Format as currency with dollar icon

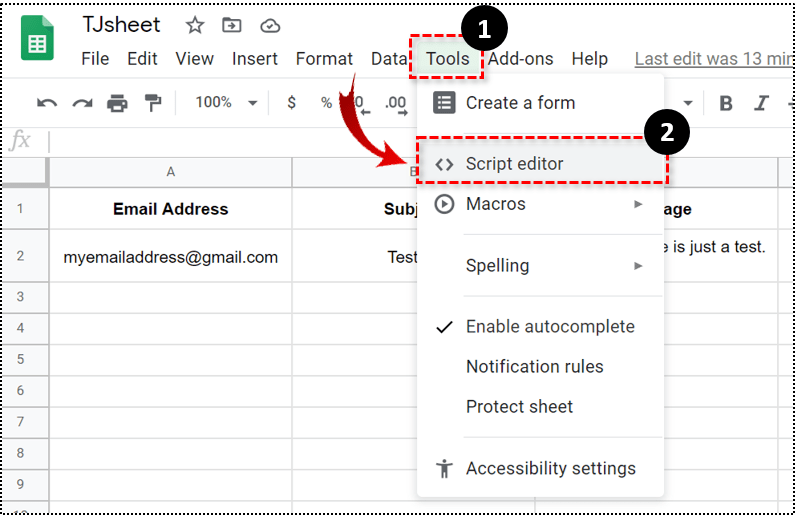[291, 102]
